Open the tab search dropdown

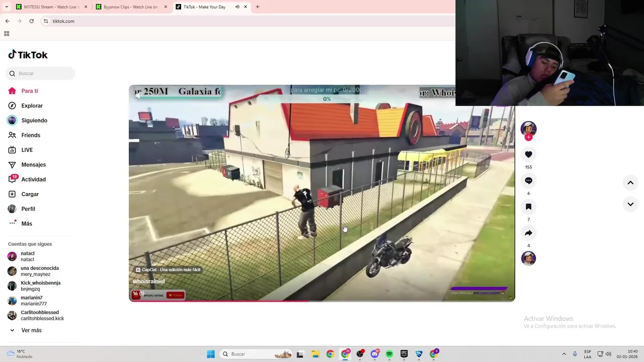click(7, 7)
